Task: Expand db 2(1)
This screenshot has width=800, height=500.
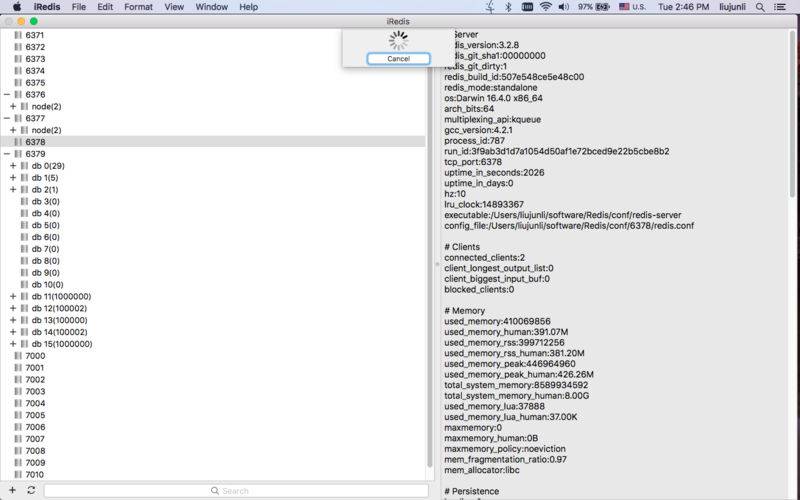Action: click(x=13, y=189)
